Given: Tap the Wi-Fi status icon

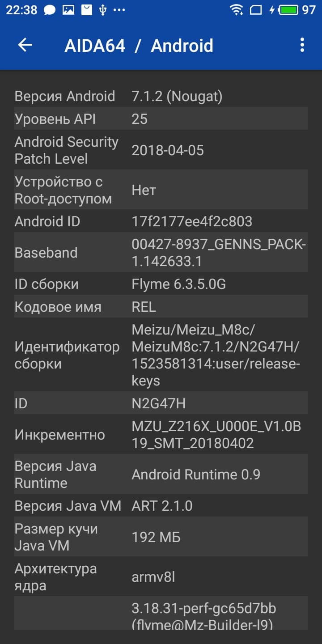Looking at the screenshot, I should click(236, 10).
